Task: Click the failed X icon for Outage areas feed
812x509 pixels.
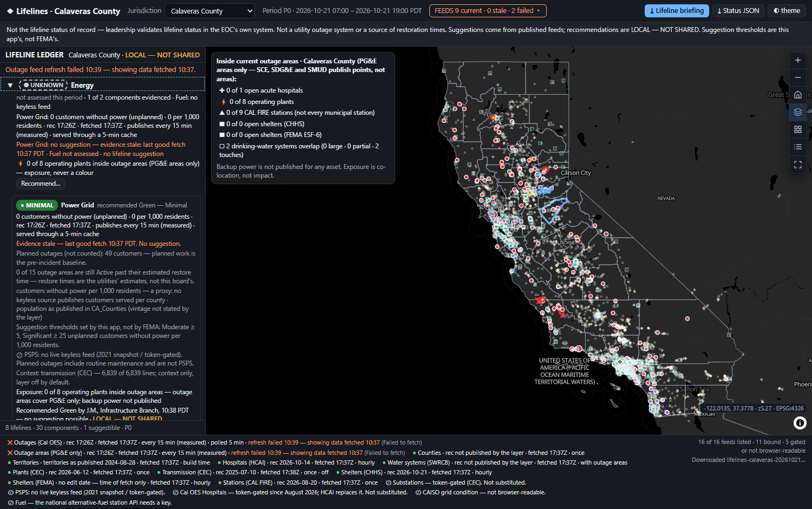Action: (10, 453)
